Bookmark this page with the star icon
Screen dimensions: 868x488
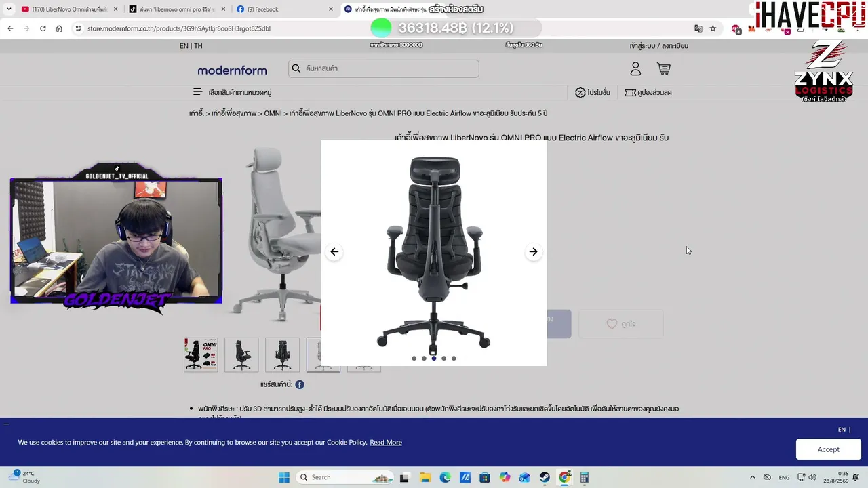[x=713, y=28]
